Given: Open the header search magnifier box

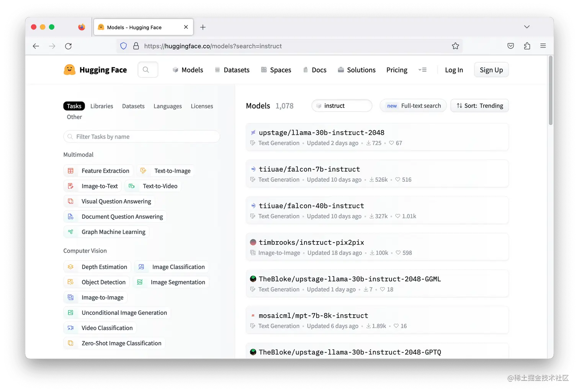Looking at the screenshot, I should (x=148, y=70).
